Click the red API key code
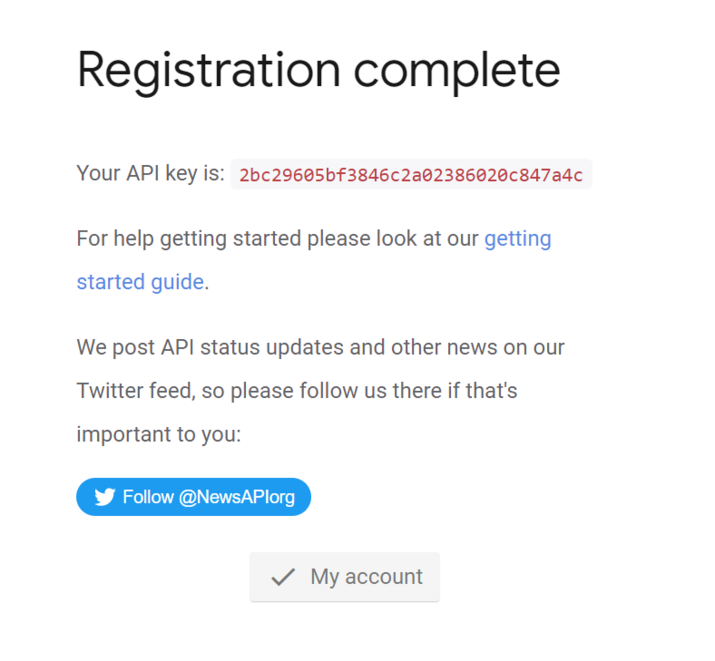 pyautogui.click(x=410, y=175)
